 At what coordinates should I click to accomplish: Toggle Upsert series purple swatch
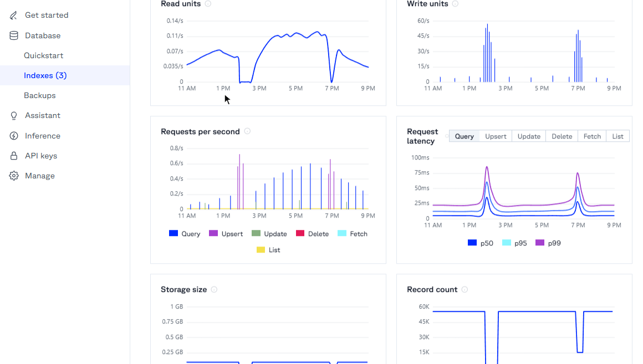point(213,233)
